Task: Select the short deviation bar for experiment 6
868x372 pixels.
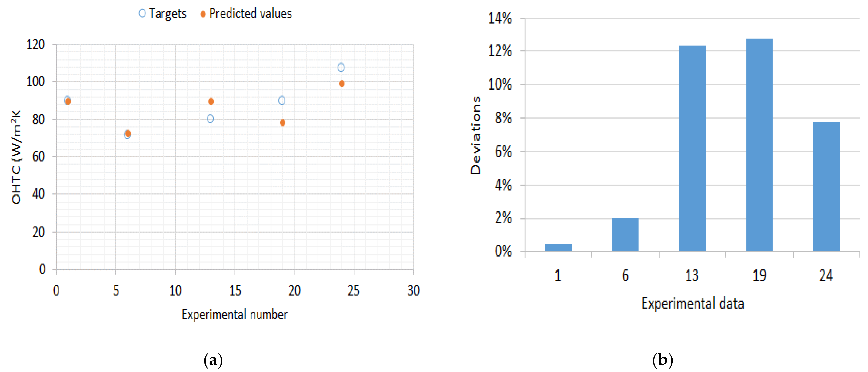Action: click(x=625, y=234)
